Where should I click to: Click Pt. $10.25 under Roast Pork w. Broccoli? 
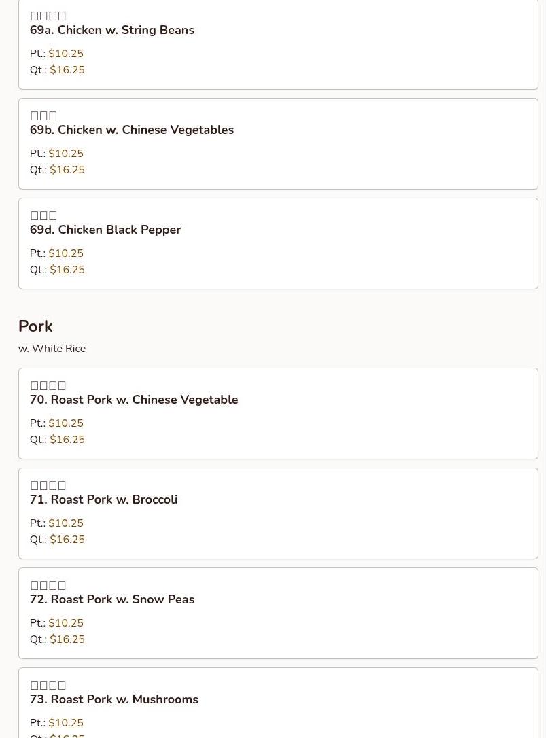pyautogui.click(x=56, y=523)
